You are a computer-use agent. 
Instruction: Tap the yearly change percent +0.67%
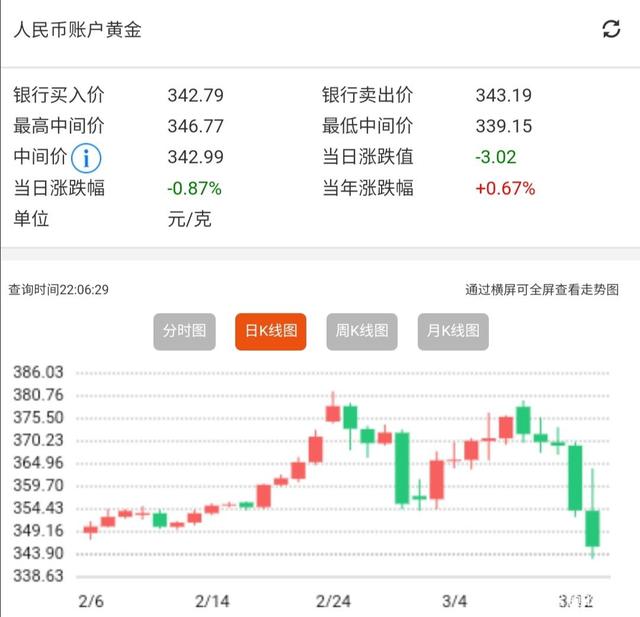[505, 189]
